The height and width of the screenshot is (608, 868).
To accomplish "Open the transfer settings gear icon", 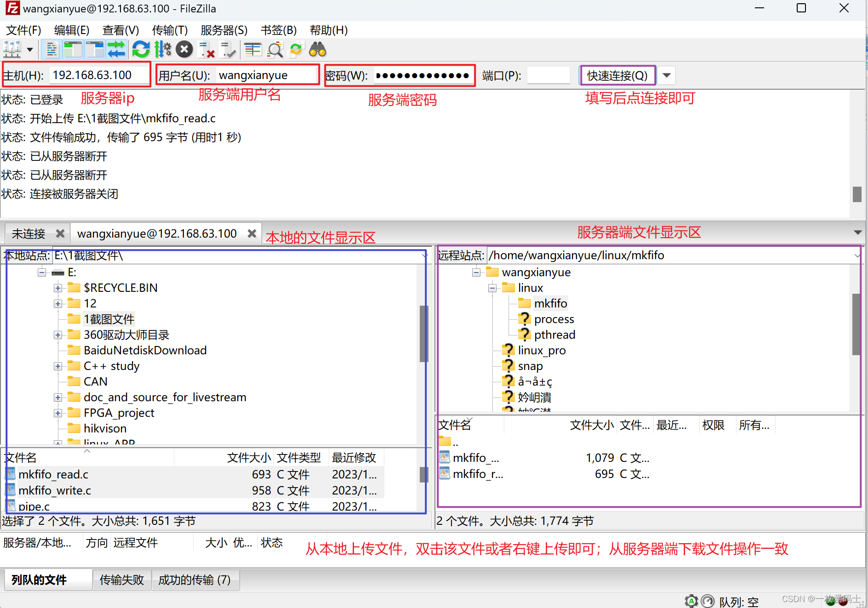I will 162,49.
